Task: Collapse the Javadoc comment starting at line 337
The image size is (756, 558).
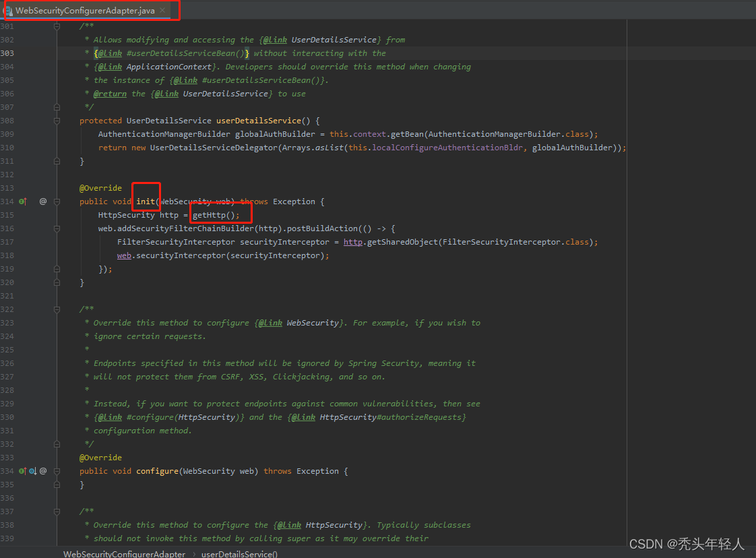Action: coord(57,511)
